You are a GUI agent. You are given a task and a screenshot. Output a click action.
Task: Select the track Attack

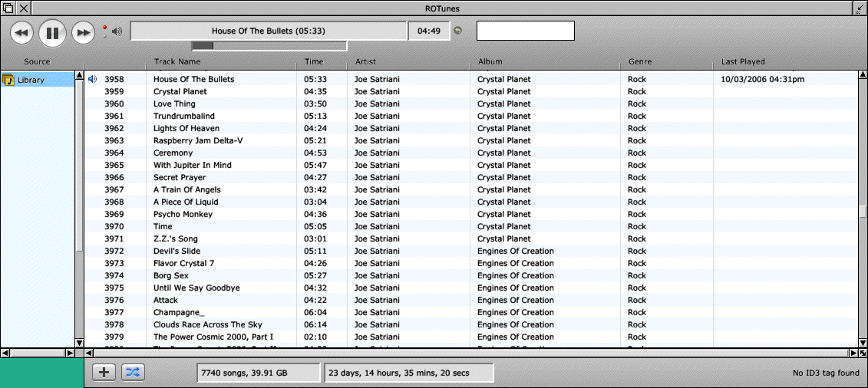[166, 300]
